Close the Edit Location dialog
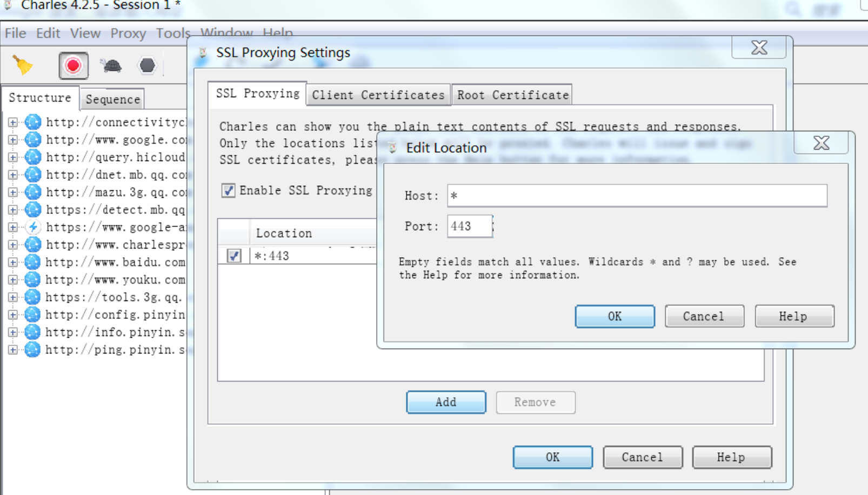Image resolution: width=868 pixels, height=495 pixels. tap(821, 143)
